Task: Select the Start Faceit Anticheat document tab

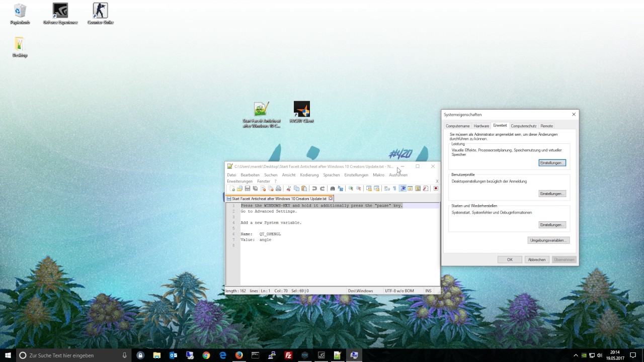Action: (279, 199)
